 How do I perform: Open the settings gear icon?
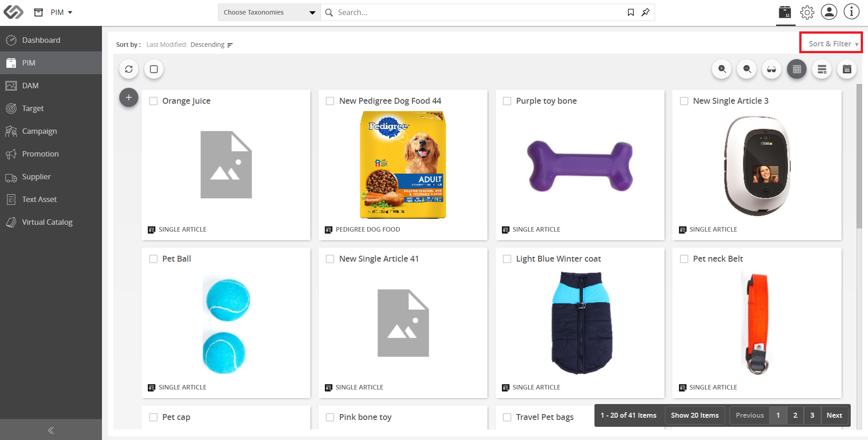(807, 12)
